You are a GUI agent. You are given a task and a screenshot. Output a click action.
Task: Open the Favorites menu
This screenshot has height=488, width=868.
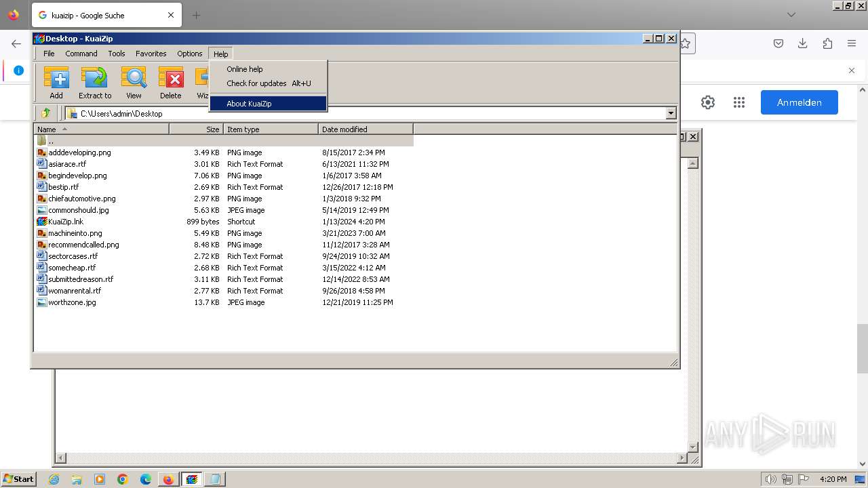[151, 54]
